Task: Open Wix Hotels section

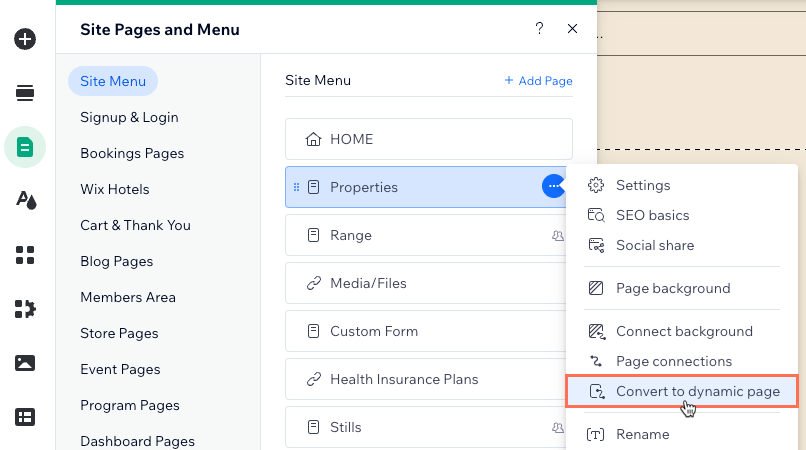Action: pos(115,189)
